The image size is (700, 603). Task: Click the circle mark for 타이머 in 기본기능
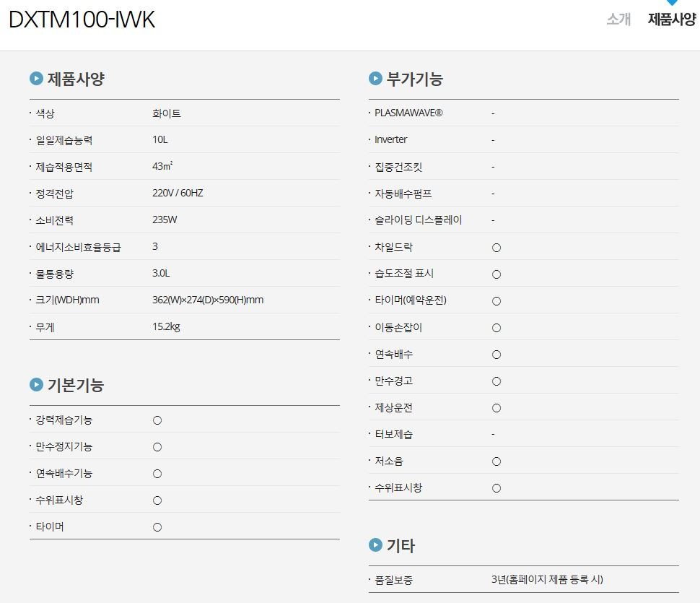coord(157,527)
